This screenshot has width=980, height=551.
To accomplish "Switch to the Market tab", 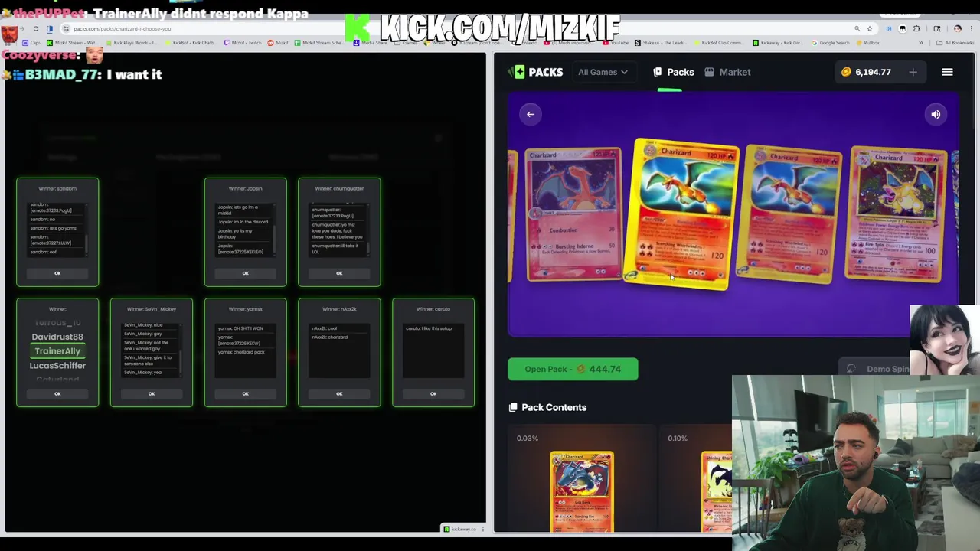I will tap(727, 72).
